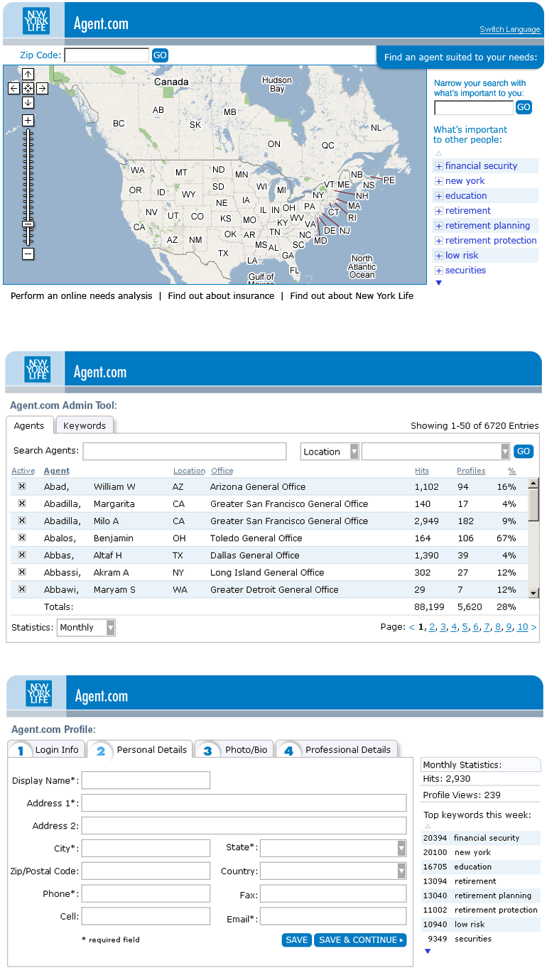Click the Search Agents input field

tap(185, 452)
